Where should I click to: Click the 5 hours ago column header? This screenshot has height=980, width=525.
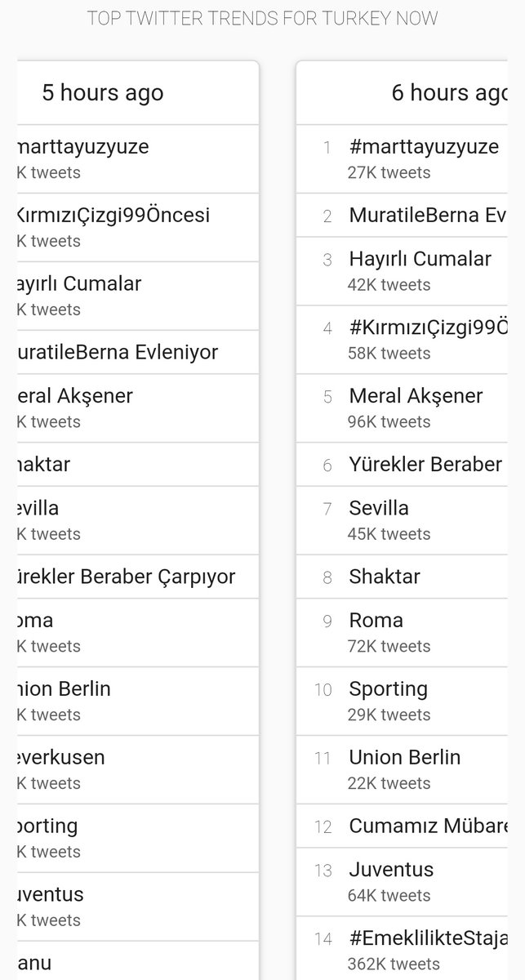click(103, 93)
